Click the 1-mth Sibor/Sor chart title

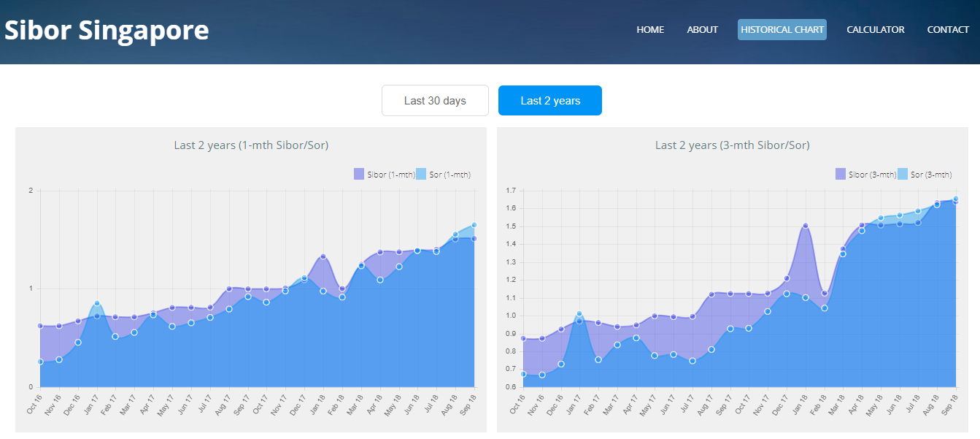coord(251,145)
